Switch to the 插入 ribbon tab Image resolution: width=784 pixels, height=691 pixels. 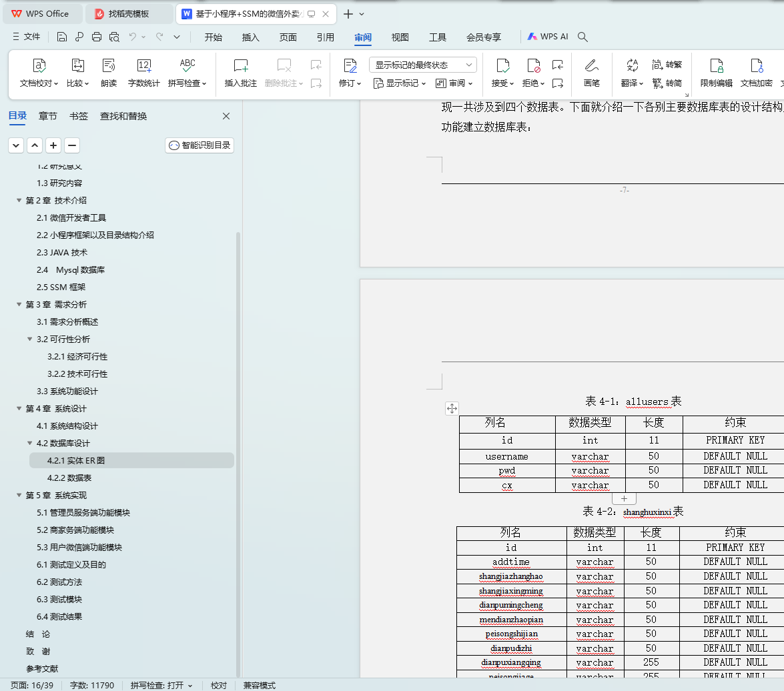pos(250,37)
